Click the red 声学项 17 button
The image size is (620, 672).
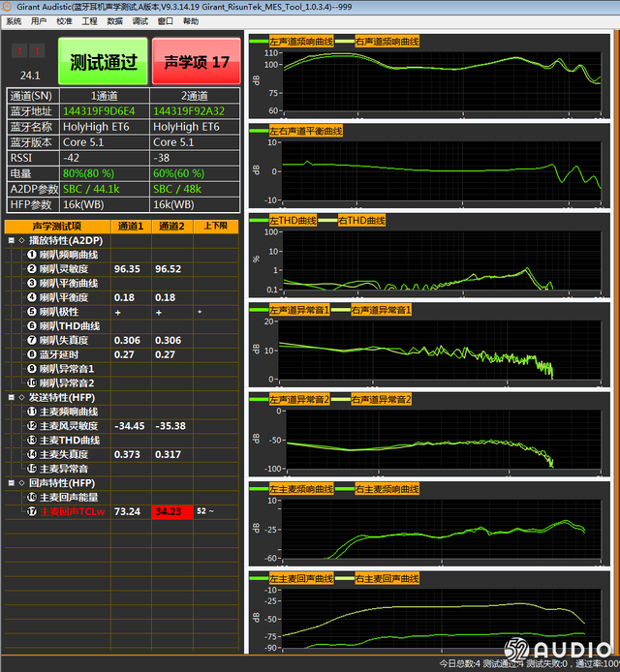[x=197, y=61]
